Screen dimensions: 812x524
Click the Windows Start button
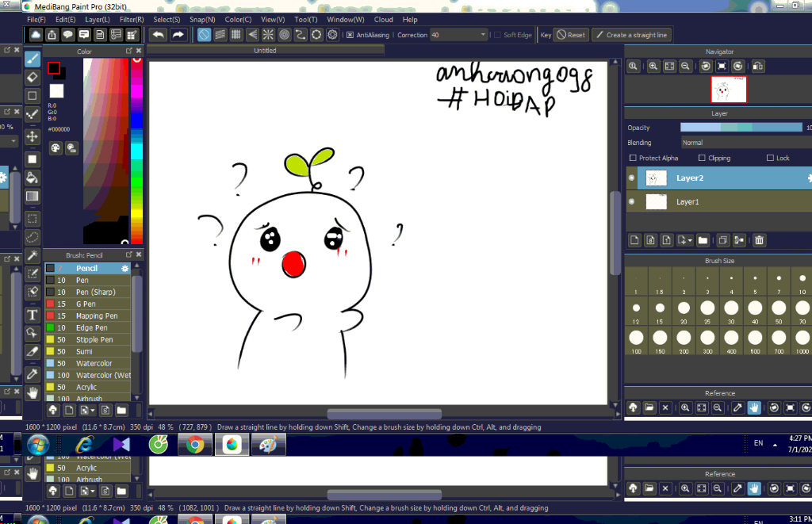point(38,445)
